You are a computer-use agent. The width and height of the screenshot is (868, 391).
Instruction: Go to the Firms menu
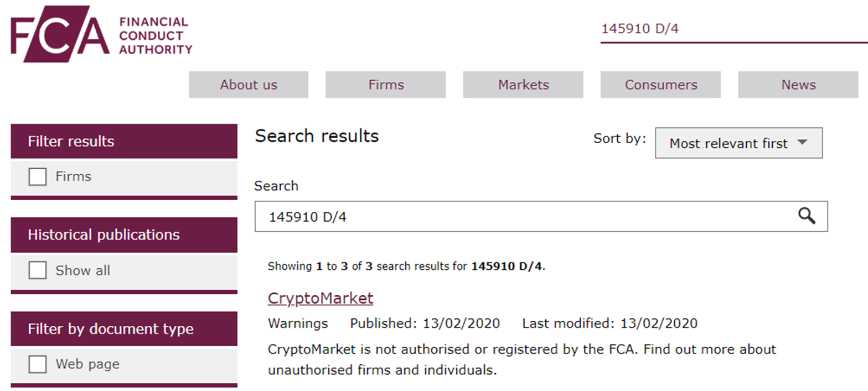click(386, 85)
